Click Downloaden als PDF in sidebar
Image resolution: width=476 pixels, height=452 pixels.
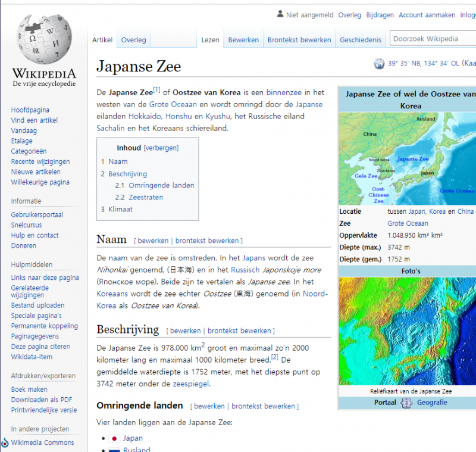coord(42,400)
